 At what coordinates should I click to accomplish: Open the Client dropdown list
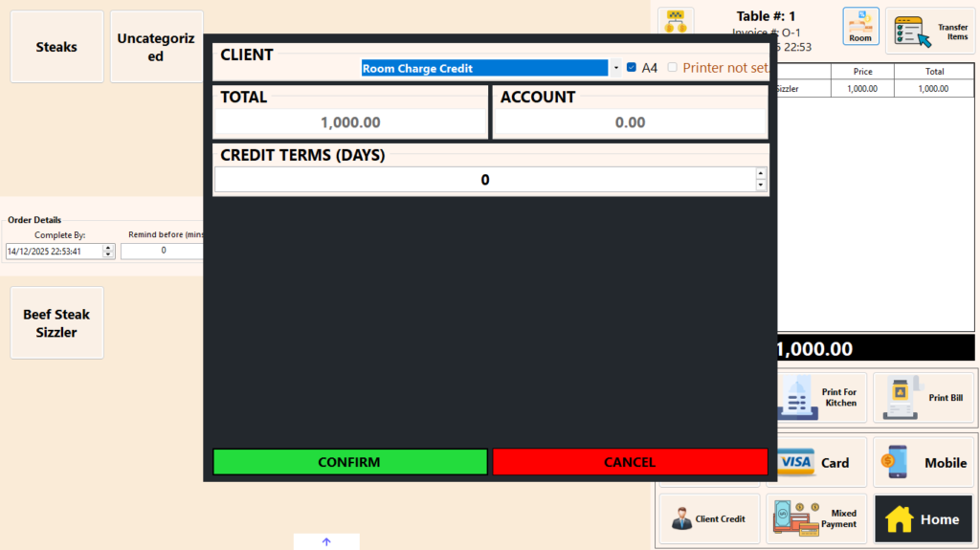point(615,68)
